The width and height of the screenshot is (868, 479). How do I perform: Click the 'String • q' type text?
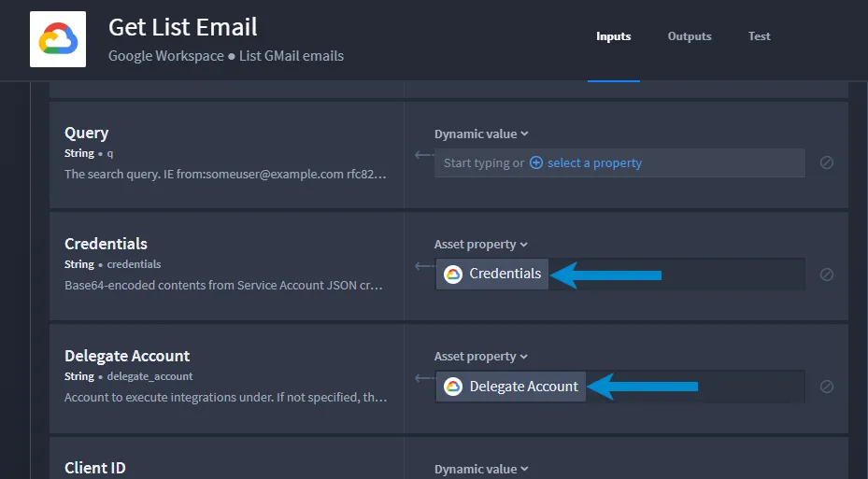tap(89, 153)
